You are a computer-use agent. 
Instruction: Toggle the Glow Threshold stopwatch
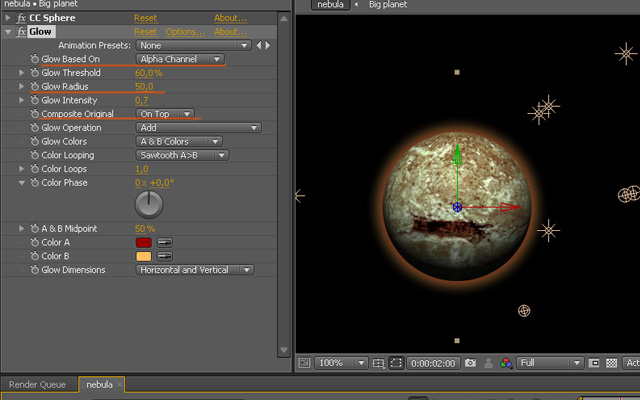[35, 73]
